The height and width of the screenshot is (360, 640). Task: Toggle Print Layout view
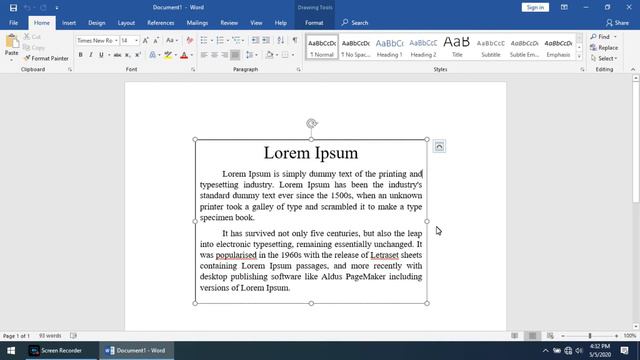(532, 336)
